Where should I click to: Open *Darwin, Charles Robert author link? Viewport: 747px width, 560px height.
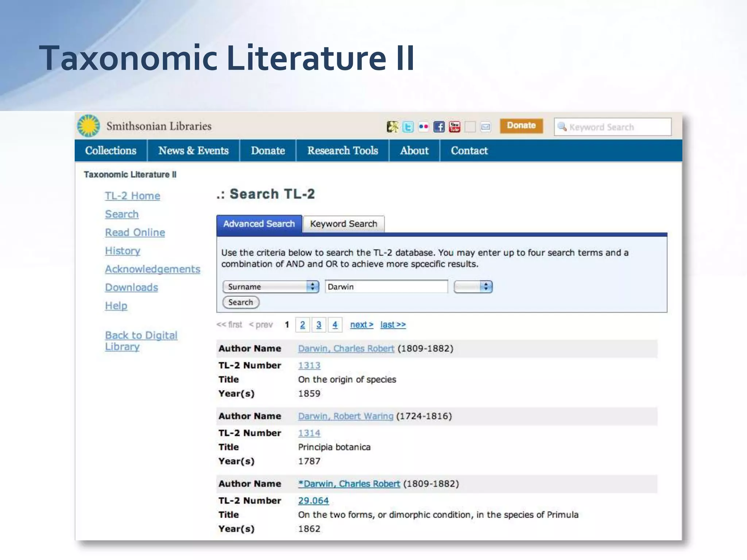click(349, 484)
